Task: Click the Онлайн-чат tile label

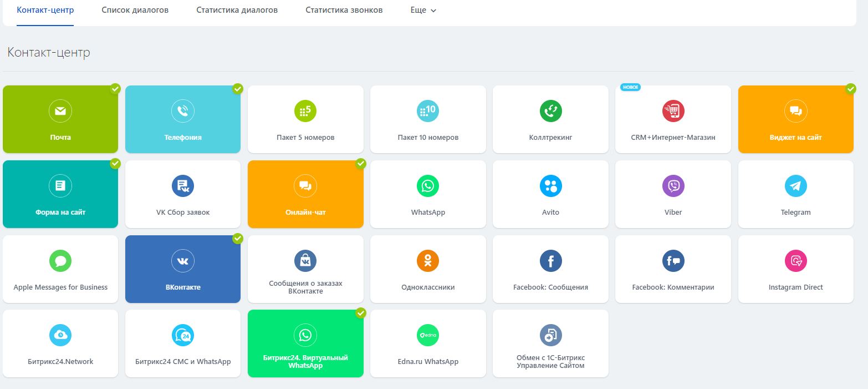Action: pyautogui.click(x=305, y=212)
